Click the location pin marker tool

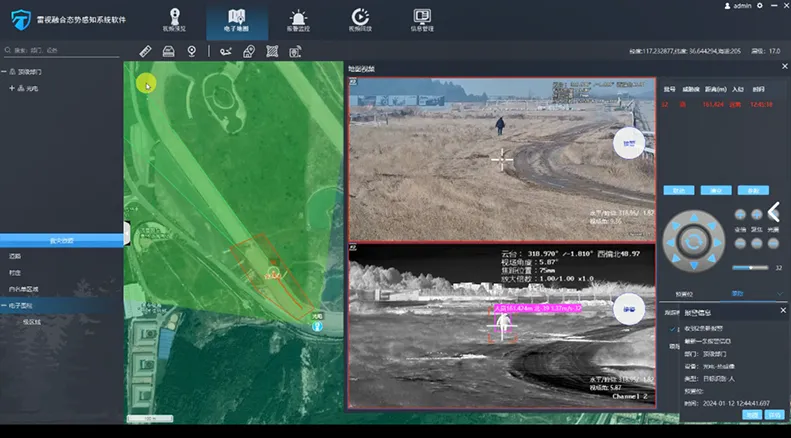point(192,51)
